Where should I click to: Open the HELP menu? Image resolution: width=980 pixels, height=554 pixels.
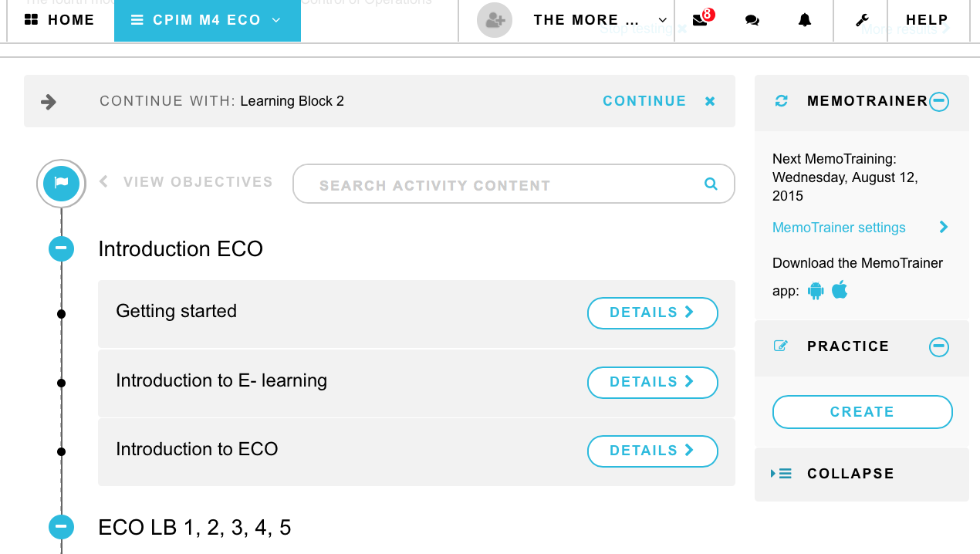tap(927, 20)
